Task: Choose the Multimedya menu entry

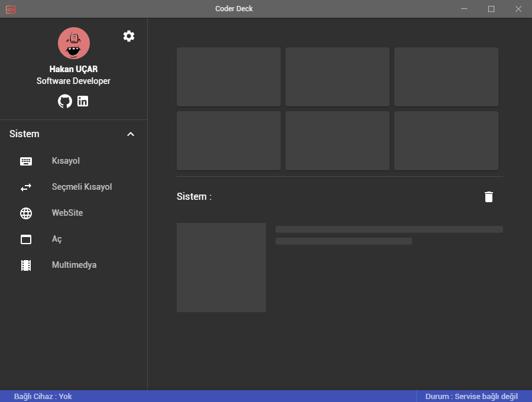Action: tap(74, 265)
